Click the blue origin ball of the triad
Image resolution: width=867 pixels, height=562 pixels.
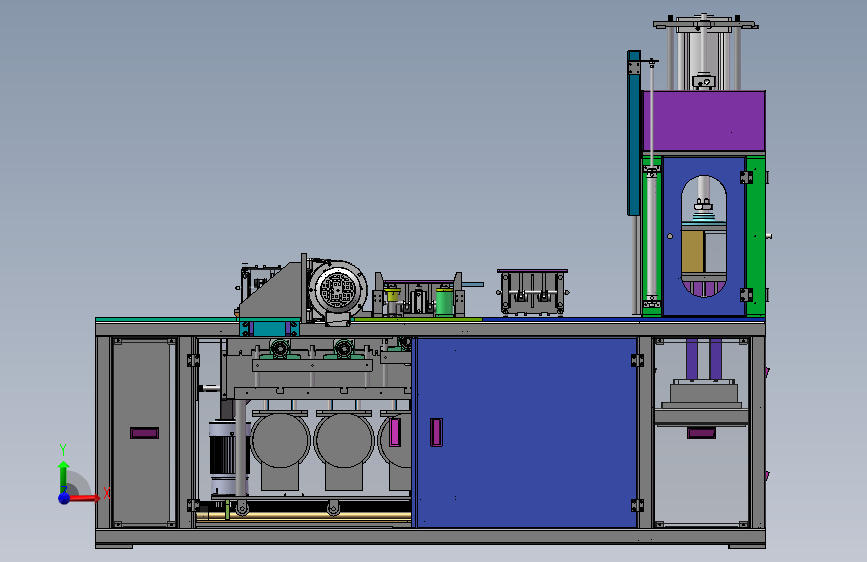coord(64,498)
